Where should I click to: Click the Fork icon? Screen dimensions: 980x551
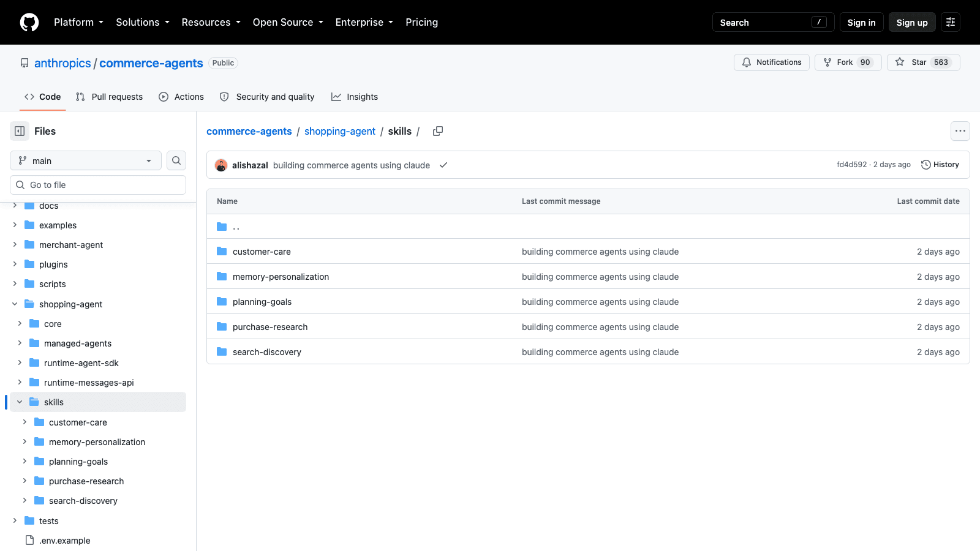click(827, 62)
